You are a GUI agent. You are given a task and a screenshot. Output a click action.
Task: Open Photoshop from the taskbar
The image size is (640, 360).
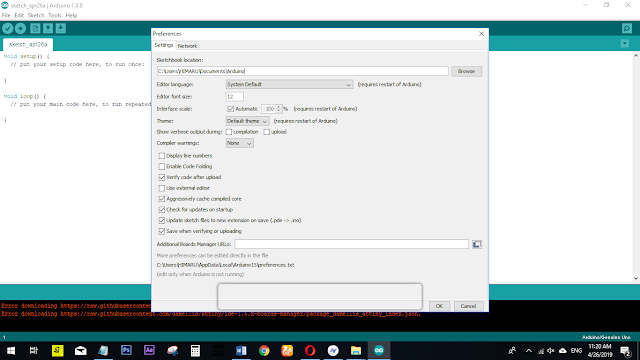[x=126, y=351]
